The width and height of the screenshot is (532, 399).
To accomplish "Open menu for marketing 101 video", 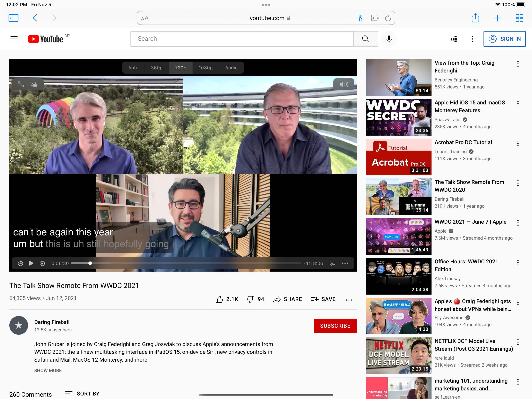I will pyautogui.click(x=518, y=382).
